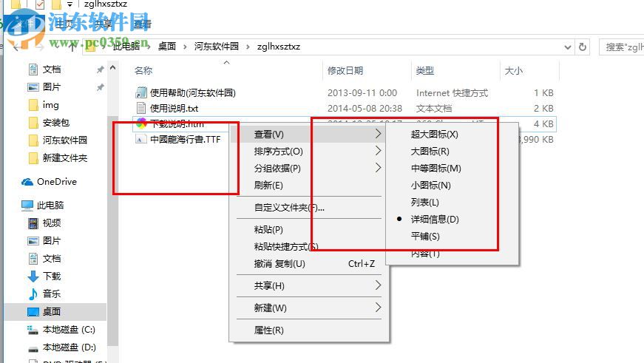The image size is (644, 363).
Task: Open 视频 under This PC
Action: 51,223
